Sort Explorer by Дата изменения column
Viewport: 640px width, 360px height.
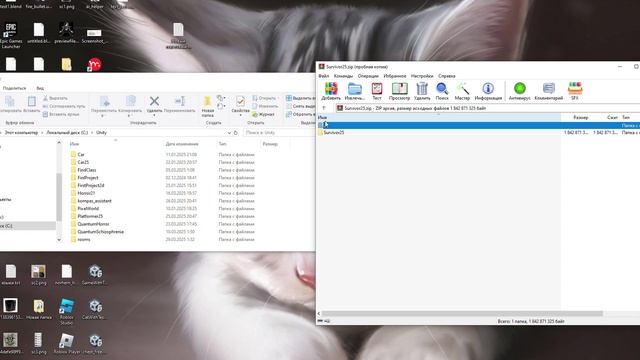[x=182, y=144]
